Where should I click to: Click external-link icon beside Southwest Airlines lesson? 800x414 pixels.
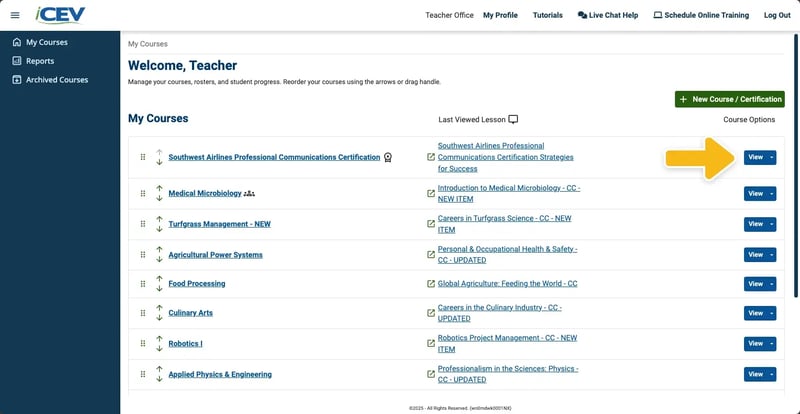point(431,157)
